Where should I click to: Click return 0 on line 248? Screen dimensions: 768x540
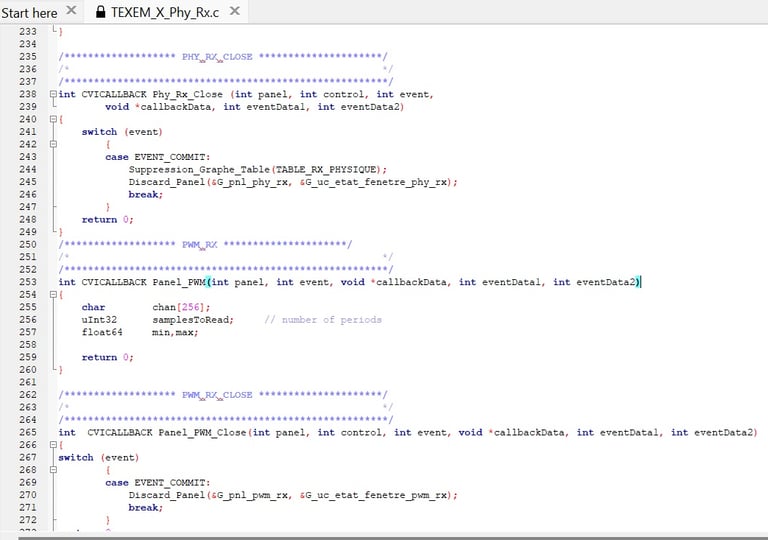(107, 220)
